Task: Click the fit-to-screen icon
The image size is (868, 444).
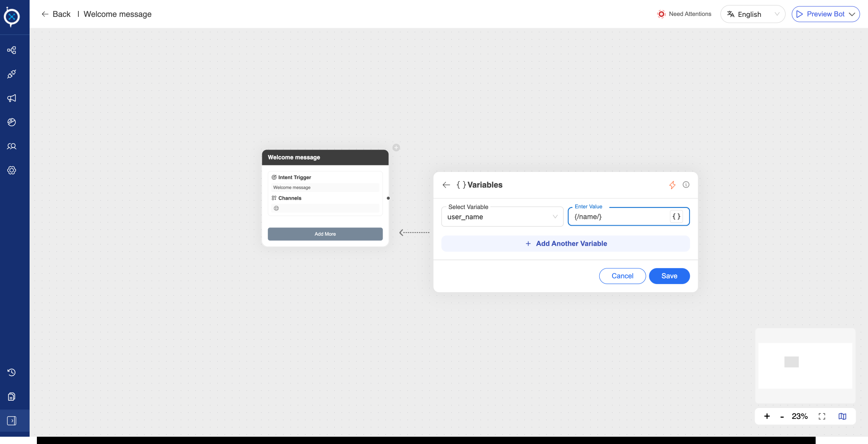Action: [x=822, y=416]
